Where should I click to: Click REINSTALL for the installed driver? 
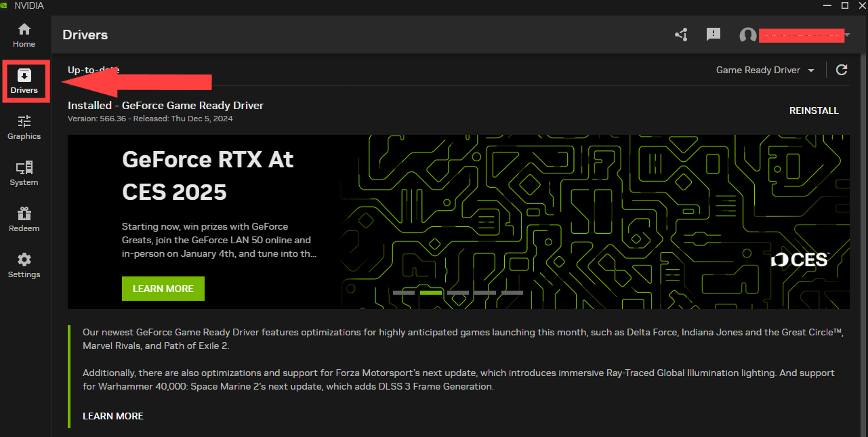point(814,110)
